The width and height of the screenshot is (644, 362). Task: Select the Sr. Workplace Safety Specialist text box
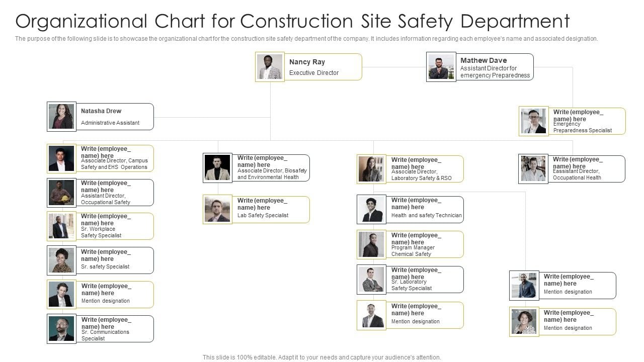click(115, 226)
